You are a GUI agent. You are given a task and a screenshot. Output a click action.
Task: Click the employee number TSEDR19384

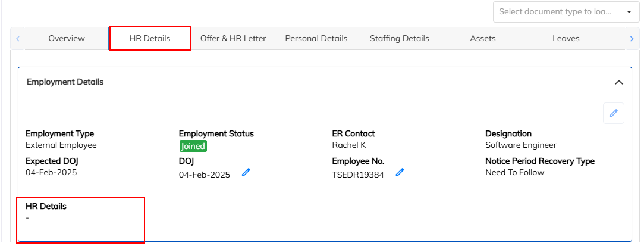pos(358,175)
